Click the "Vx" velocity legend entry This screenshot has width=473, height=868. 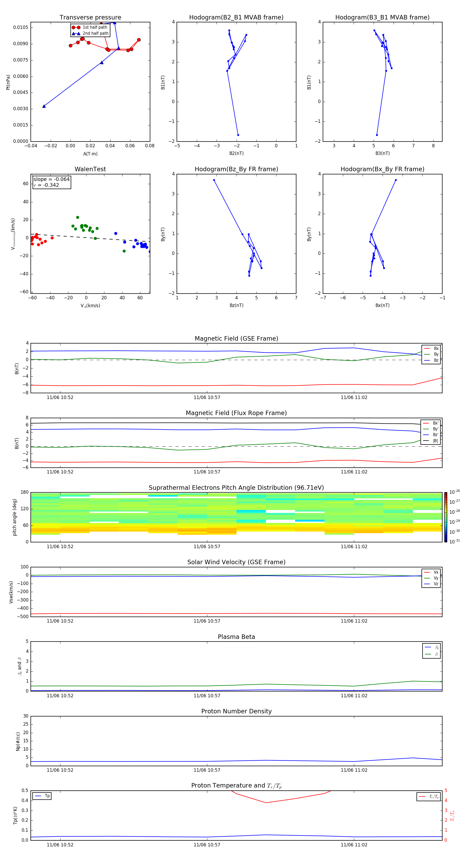[431, 572]
